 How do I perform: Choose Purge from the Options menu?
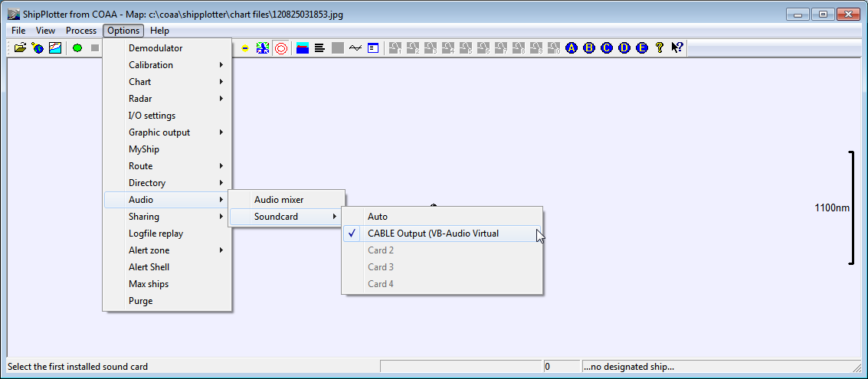tap(167, 301)
